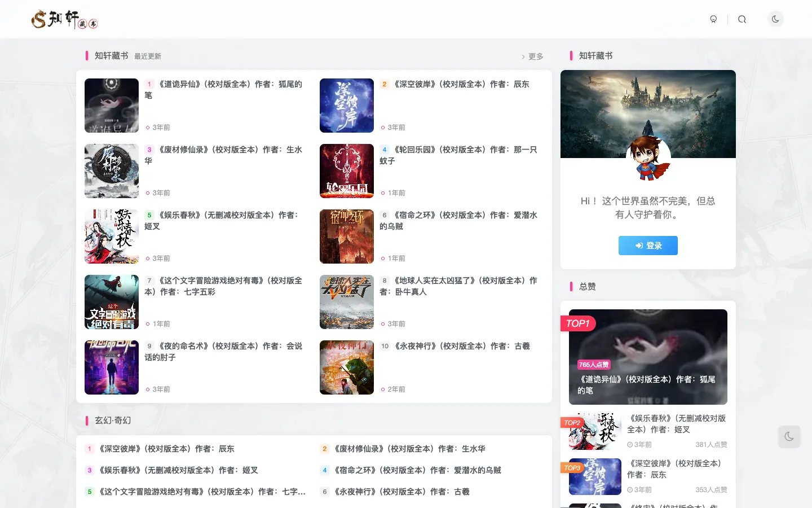Open title 《永夜神行》 in 最近更新 grid
Viewport: 812px width, 508px height.
[x=461, y=346]
